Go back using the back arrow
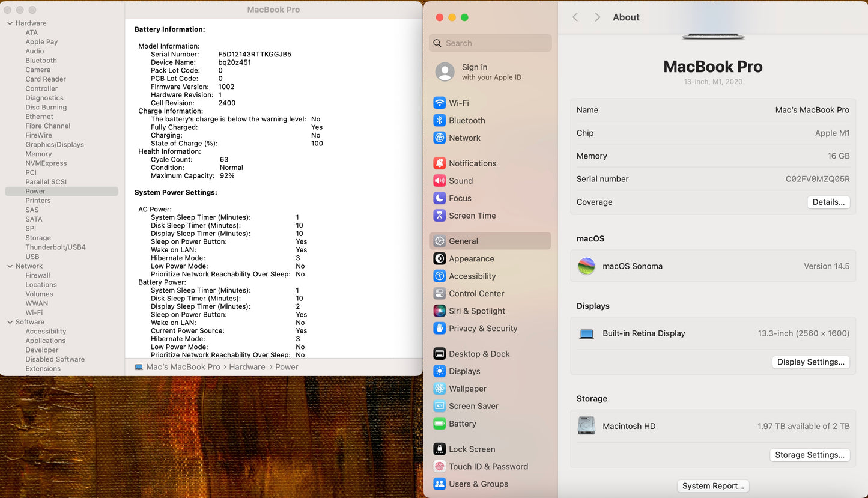 pos(575,17)
